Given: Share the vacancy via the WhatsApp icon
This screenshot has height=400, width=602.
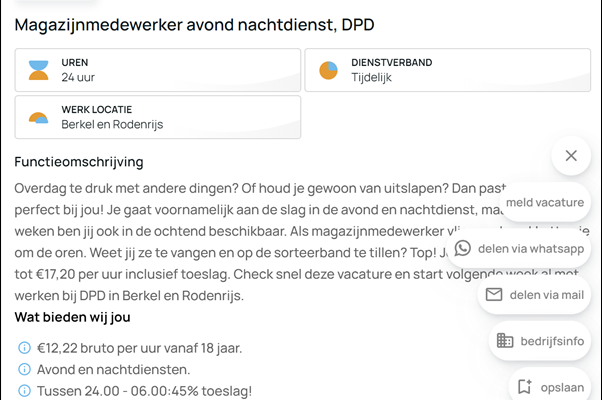Looking at the screenshot, I should point(462,248).
